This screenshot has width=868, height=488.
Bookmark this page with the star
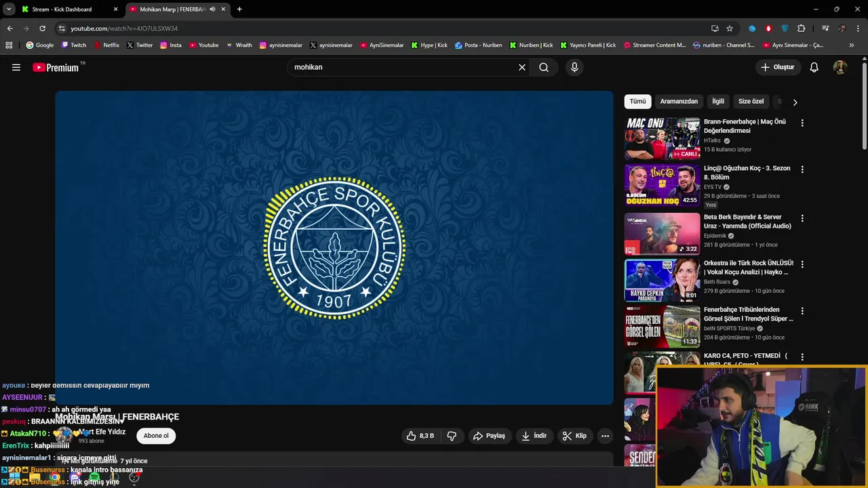point(730,28)
